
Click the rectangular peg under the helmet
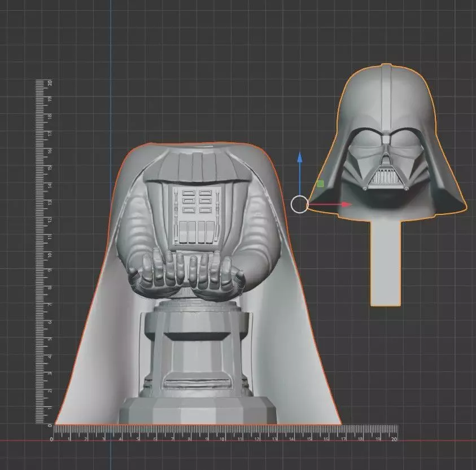pos(386,263)
